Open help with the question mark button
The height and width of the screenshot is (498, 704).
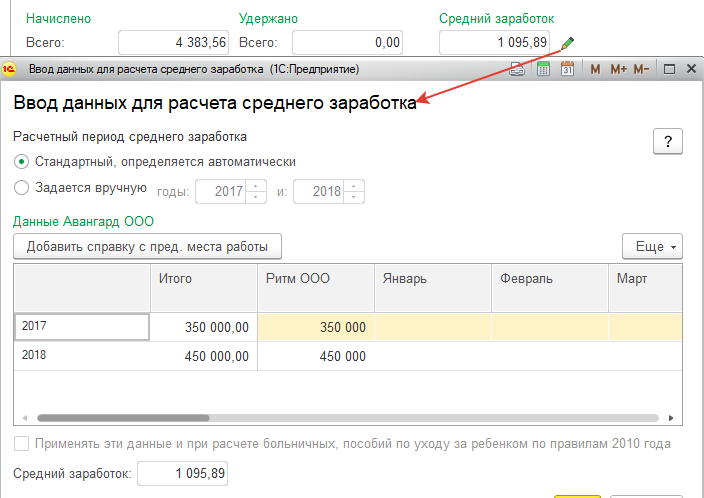(x=668, y=141)
